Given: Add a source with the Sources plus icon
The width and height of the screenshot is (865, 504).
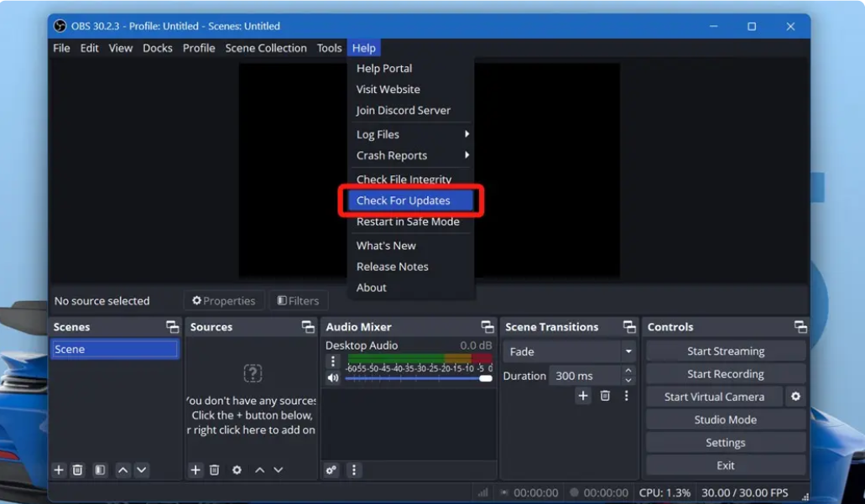Looking at the screenshot, I should coord(195,470).
